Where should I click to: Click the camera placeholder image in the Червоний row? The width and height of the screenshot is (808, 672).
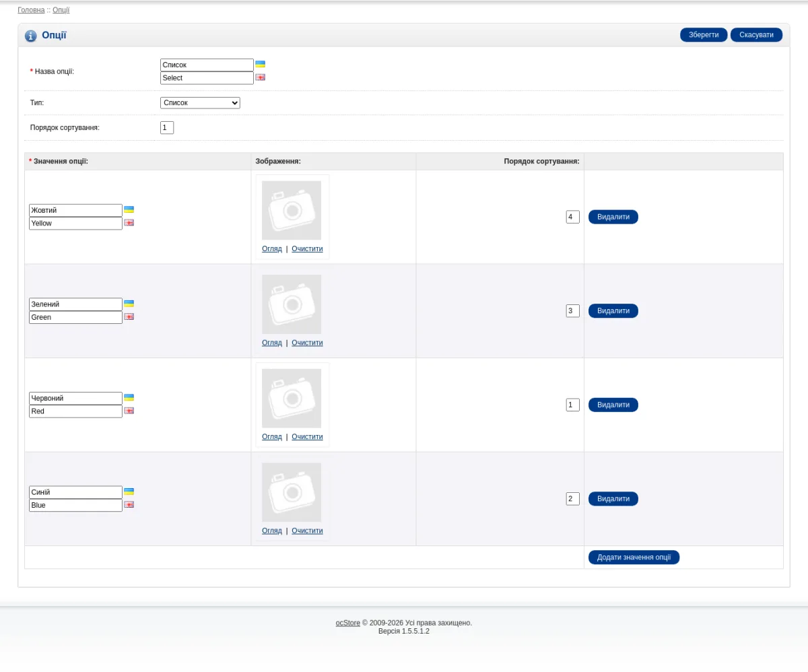[292, 398]
